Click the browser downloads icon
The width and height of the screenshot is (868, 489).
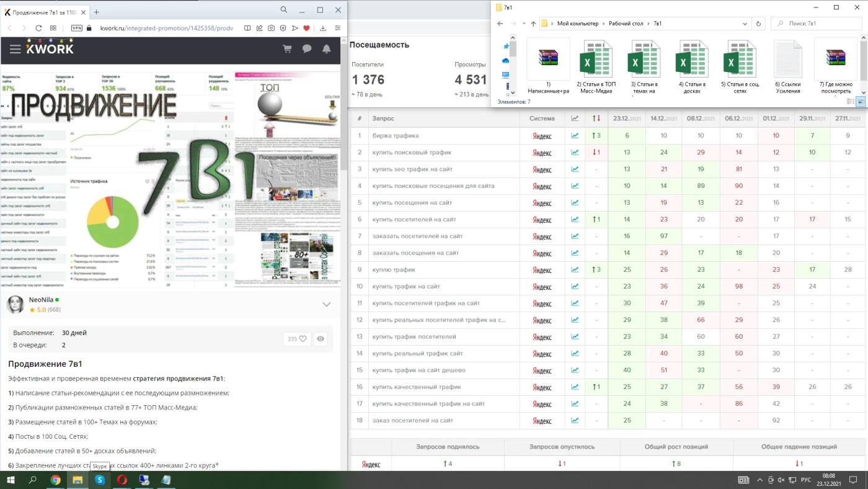(323, 28)
